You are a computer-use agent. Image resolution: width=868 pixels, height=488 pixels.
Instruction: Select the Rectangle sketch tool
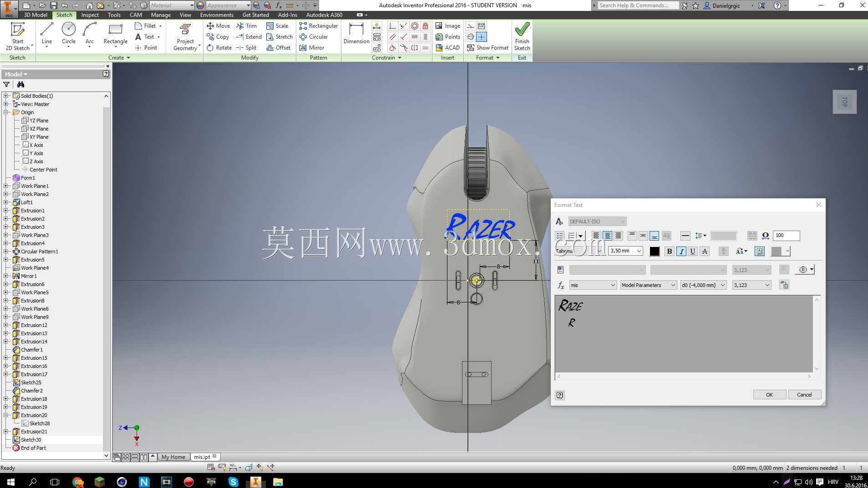coord(116,34)
